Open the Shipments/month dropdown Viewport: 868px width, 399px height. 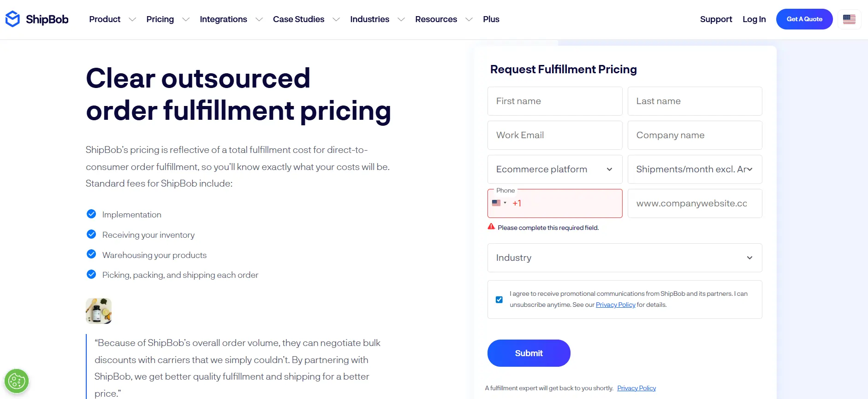pyautogui.click(x=695, y=169)
